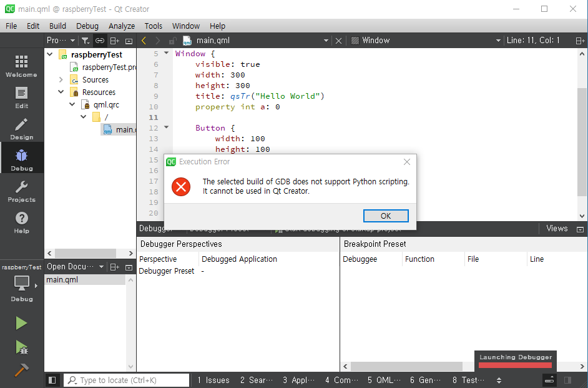The height and width of the screenshot is (388, 588).
Task: Open the Tools menu
Action: [x=153, y=26]
